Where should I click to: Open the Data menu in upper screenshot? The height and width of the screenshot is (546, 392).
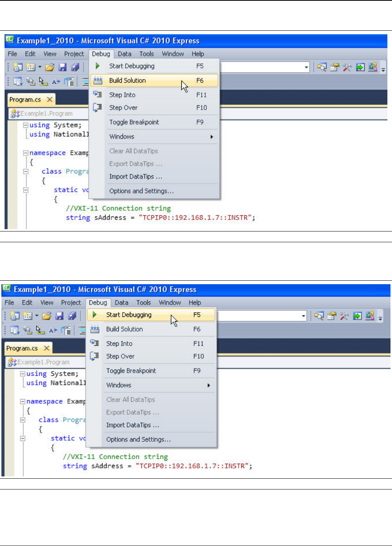click(x=125, y=54)
